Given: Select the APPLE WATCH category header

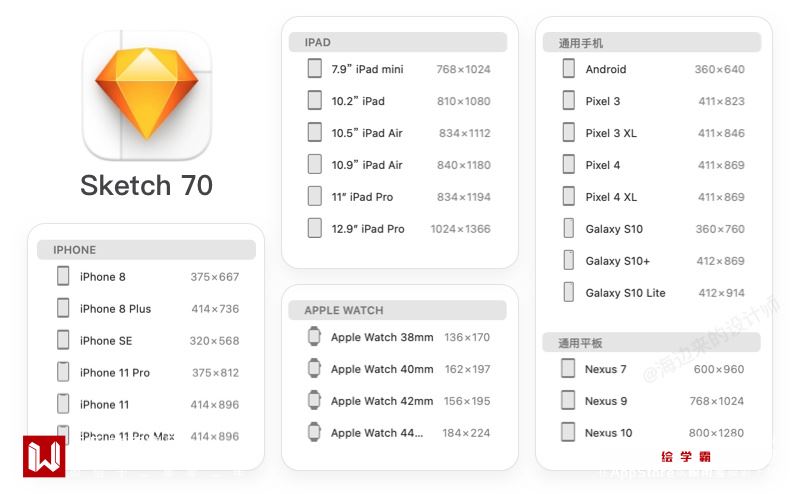Looking at the screenshot, I should tap(397, 310).
